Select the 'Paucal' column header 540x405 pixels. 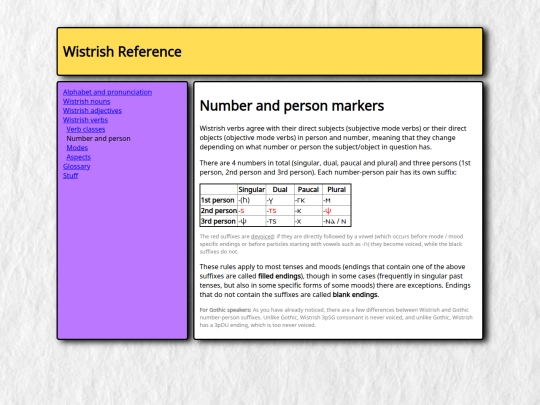tap(308, 189)
